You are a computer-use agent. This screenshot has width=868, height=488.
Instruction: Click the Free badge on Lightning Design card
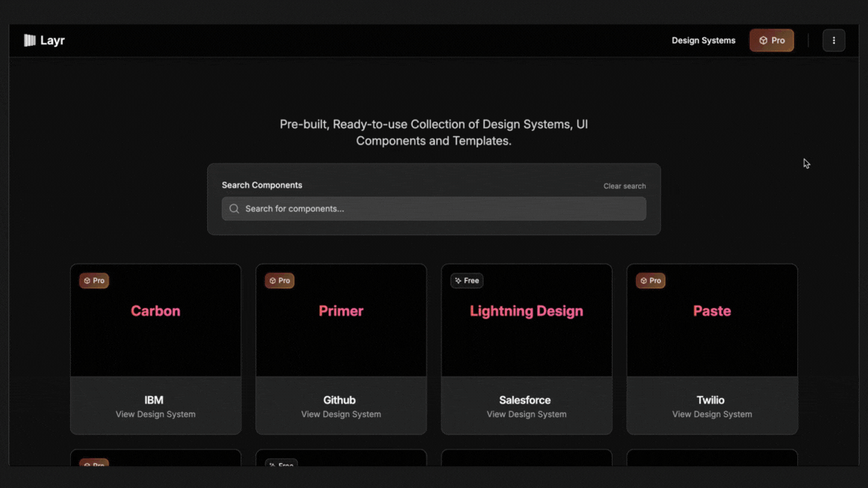(x=466, y=280)
